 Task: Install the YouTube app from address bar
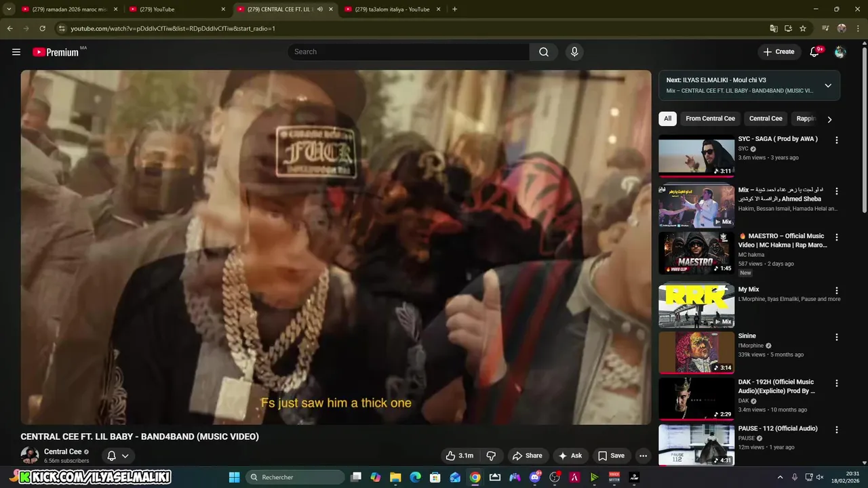[788, 28]
